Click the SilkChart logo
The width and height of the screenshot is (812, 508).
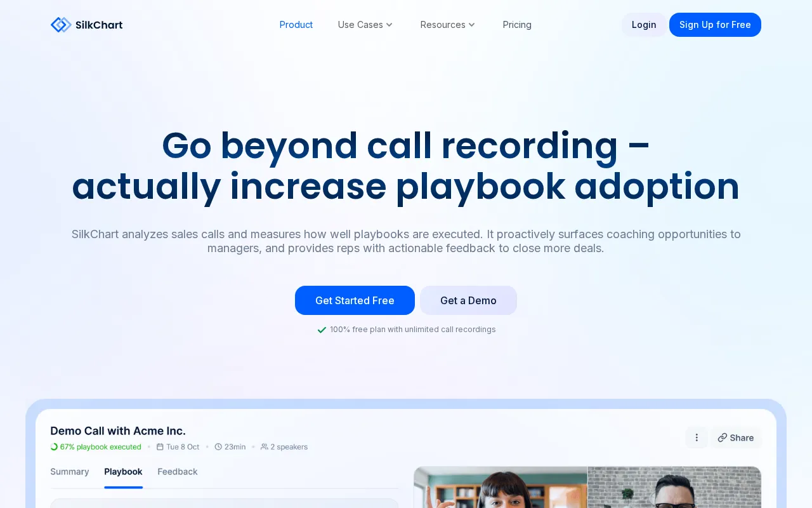tap(86, 25)
